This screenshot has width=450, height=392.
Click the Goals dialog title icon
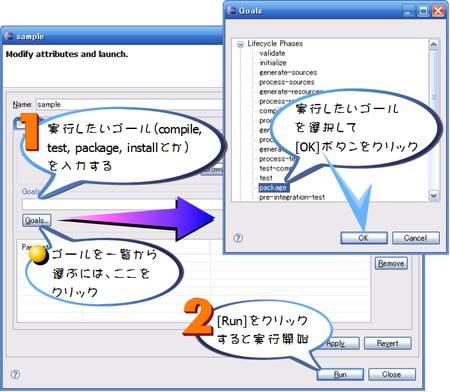pyautogui.click(x=231, y=10)
